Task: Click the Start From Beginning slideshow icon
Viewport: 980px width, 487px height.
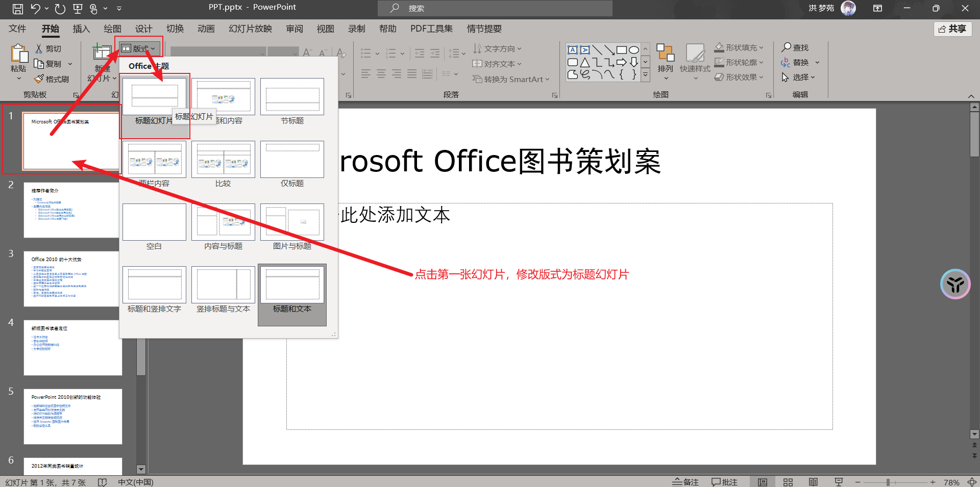Action: [x=78, y=8]
